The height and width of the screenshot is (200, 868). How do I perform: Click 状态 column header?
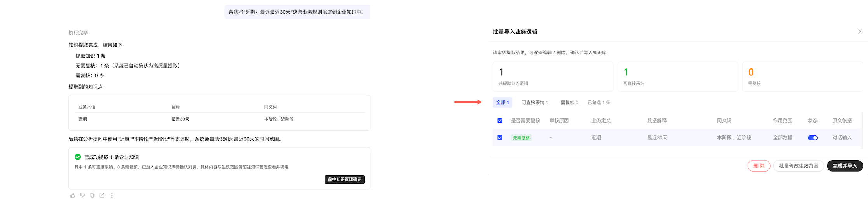(812, 121)
